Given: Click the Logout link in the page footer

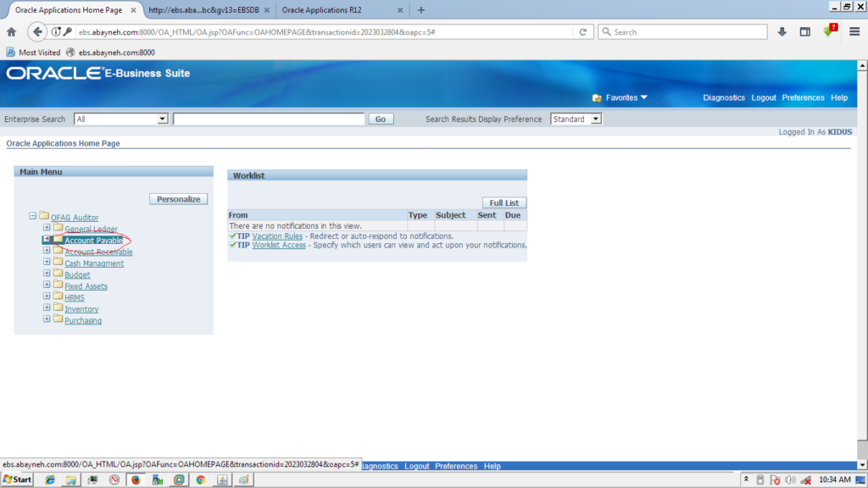Looking at the screenshot, I should [x=417, y=467].
